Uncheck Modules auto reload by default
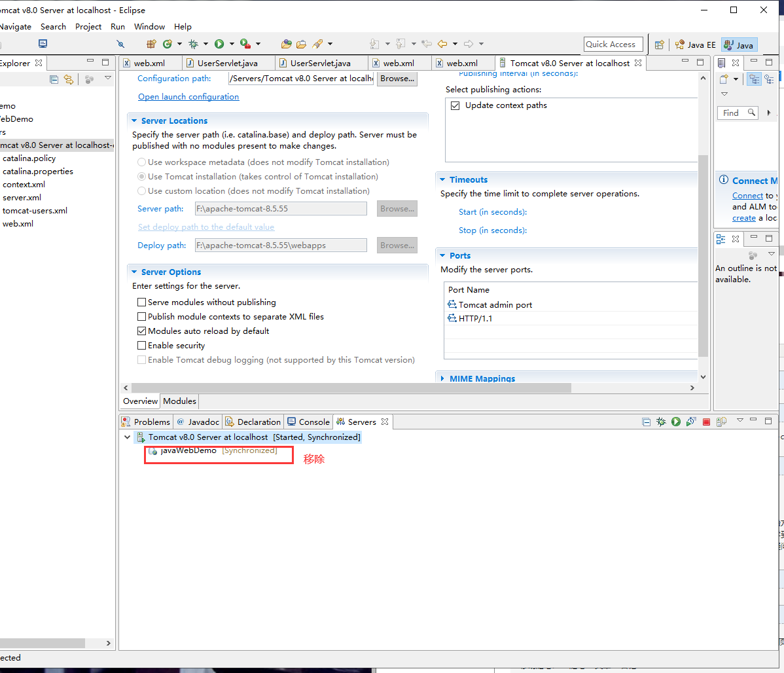The width and height of the screenshot is (784, 673). point(141,331)
